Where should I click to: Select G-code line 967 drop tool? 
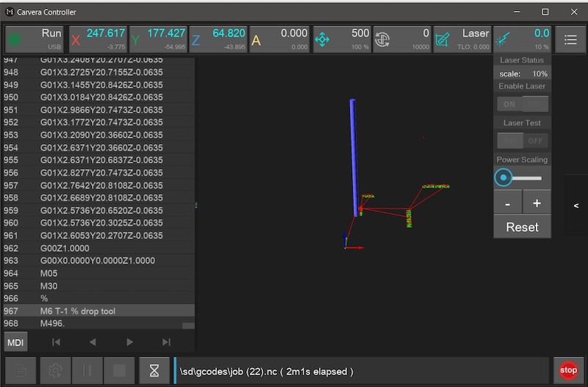tap(99, 310)
